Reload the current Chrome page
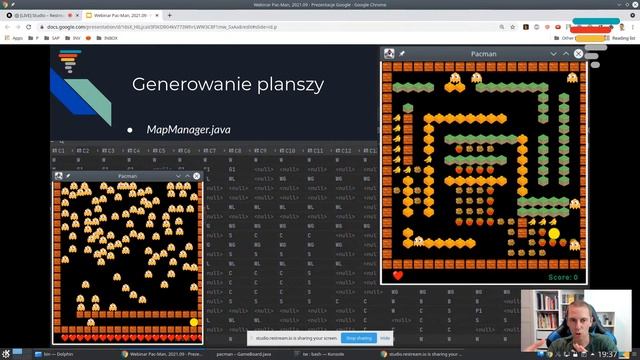640x360 pixels. (28, 27)
